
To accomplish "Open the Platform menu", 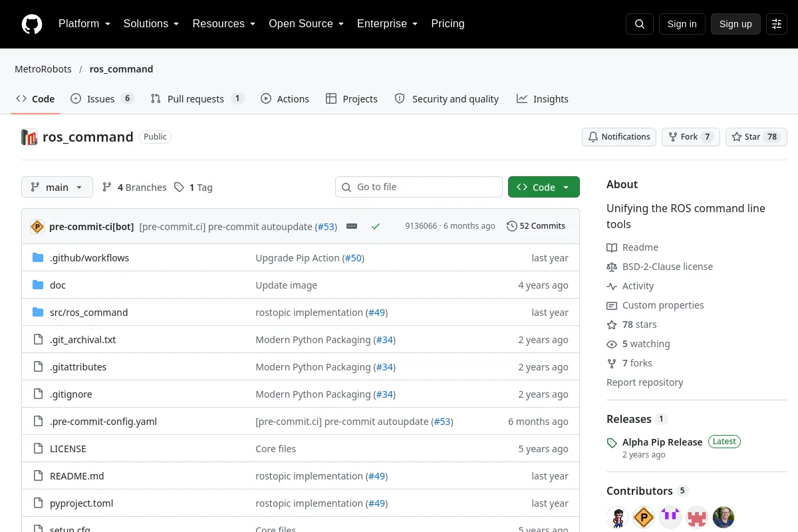I will [84, 24].
